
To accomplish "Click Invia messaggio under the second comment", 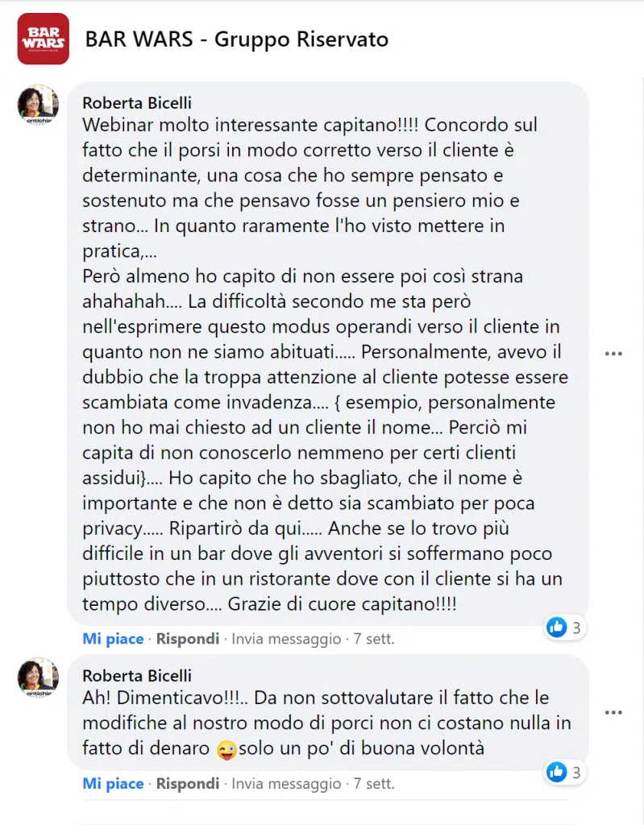I will tap(286, 783).
